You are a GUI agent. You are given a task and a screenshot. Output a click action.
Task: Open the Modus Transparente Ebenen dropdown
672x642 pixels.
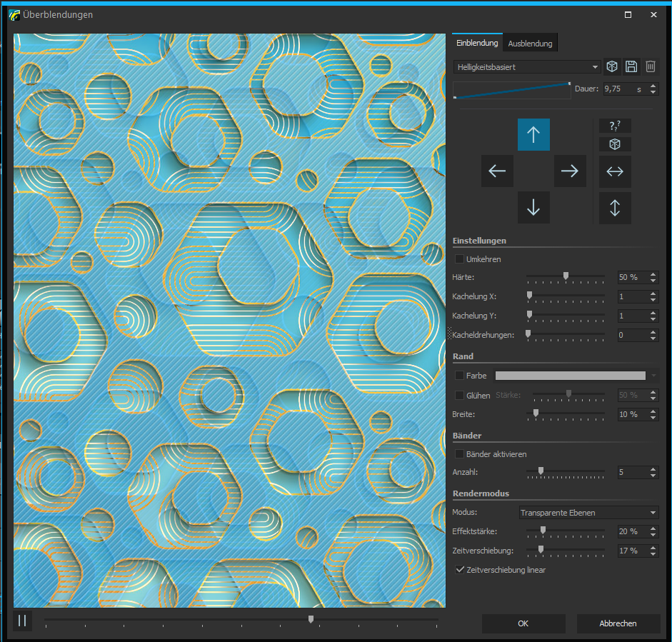click(x=588, y=513)
